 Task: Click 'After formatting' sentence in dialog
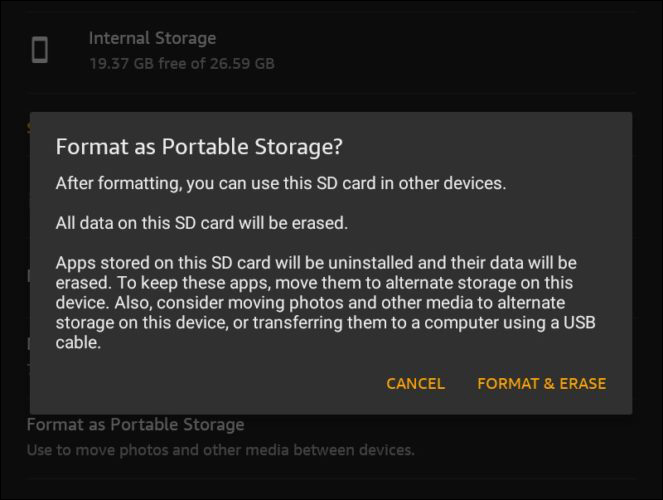[x=280, y=184]
